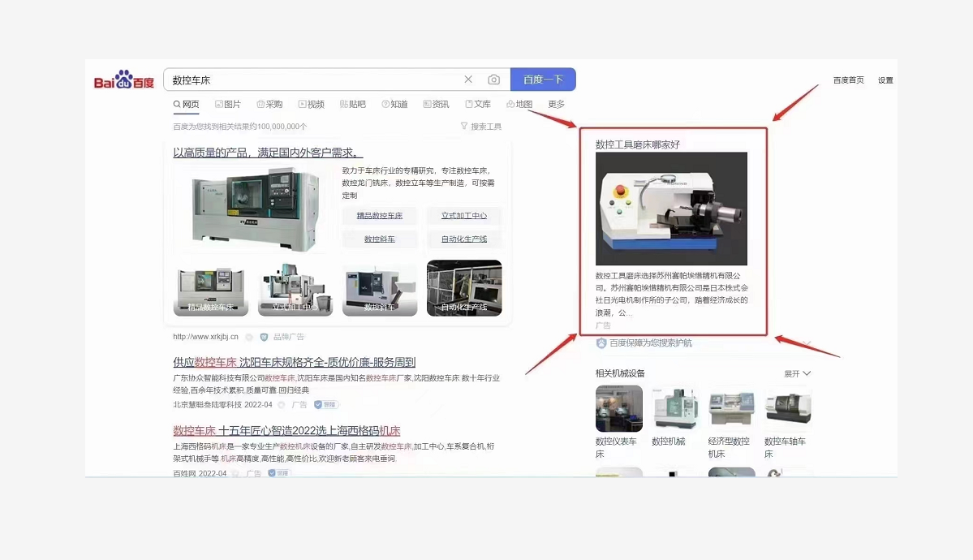Click the 品牌广告 label
973x560 pixels.
289,337
